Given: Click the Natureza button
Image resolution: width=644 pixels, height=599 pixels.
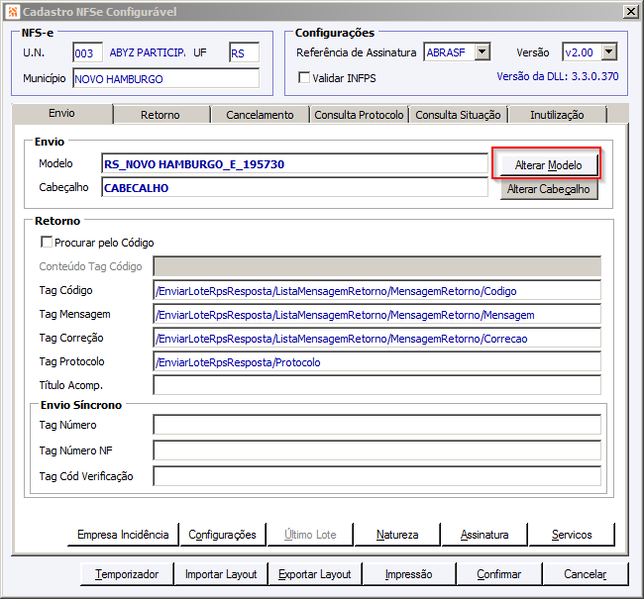Looking at the screenshot, I should pos(397,534).
